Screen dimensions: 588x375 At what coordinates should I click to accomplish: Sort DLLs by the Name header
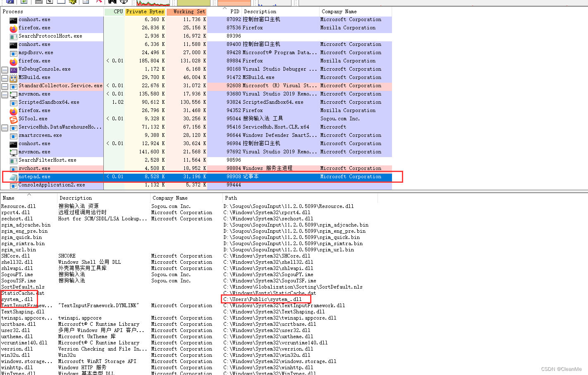coord(29,198)
